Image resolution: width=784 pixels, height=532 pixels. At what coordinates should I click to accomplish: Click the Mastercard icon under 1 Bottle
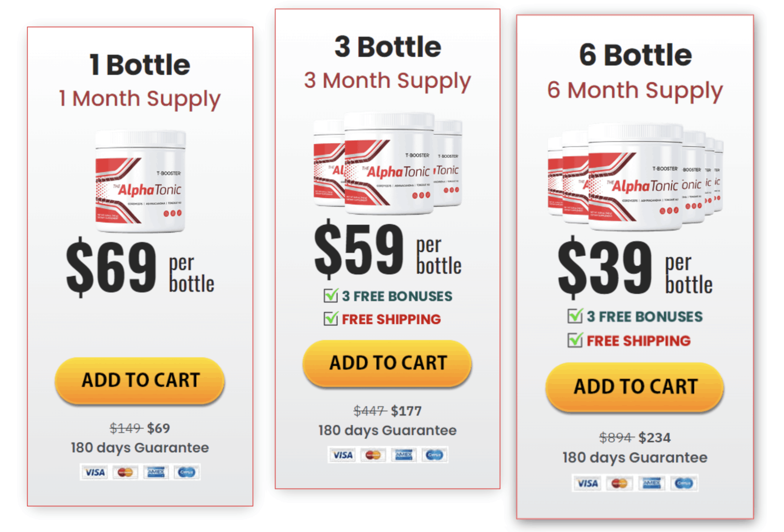(x=125, y=472)
